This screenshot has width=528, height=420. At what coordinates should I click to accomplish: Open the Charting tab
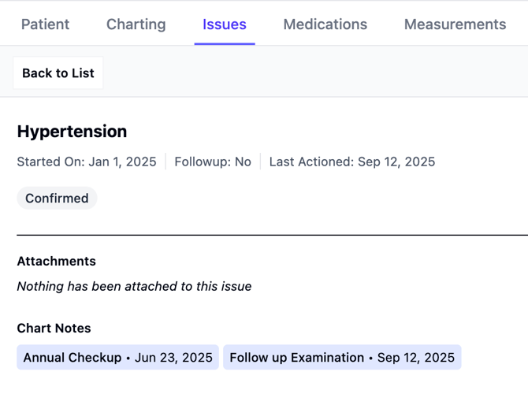[136, 24]
